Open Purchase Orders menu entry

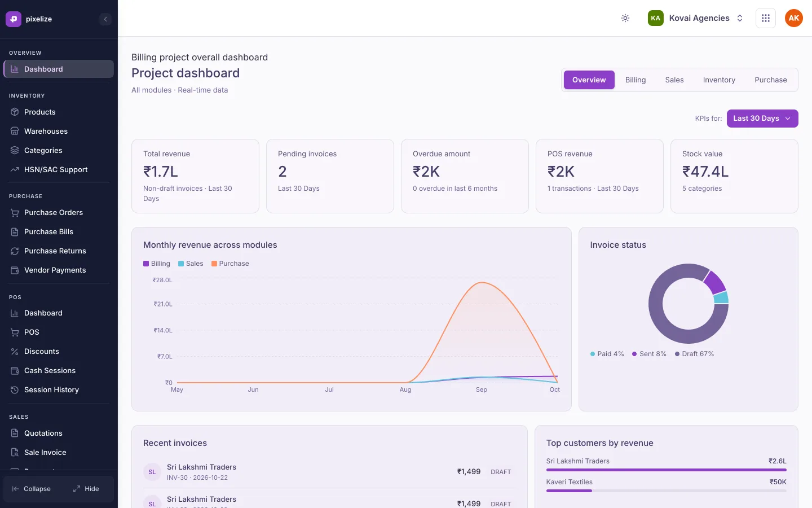tap(59, 212)
